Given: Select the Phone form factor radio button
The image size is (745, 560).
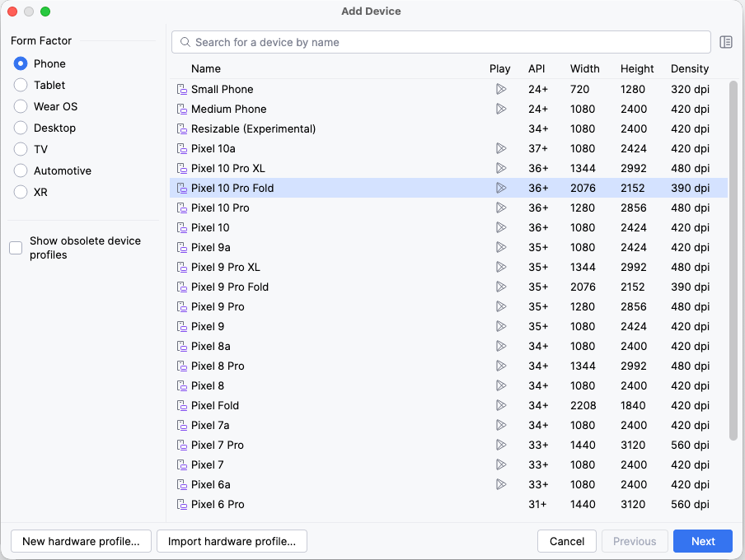Looking at the screenshot, I should (x=21, y=63).
